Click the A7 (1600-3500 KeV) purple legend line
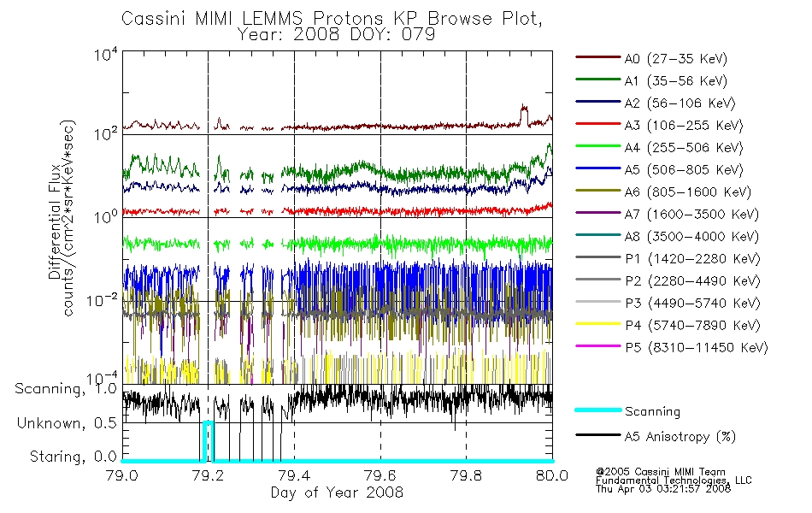This screenshot has height=513, width=812. (x=598, y=212)
